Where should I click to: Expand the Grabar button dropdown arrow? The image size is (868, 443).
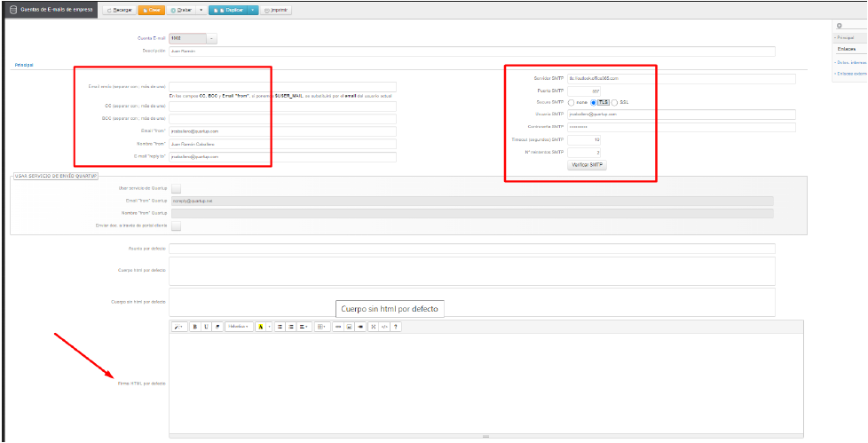pos(201,11)
